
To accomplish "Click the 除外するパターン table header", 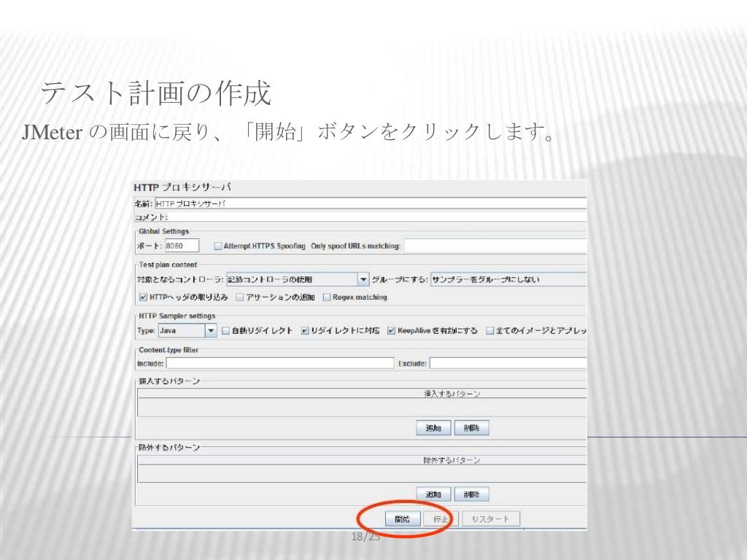I will 362,461.
